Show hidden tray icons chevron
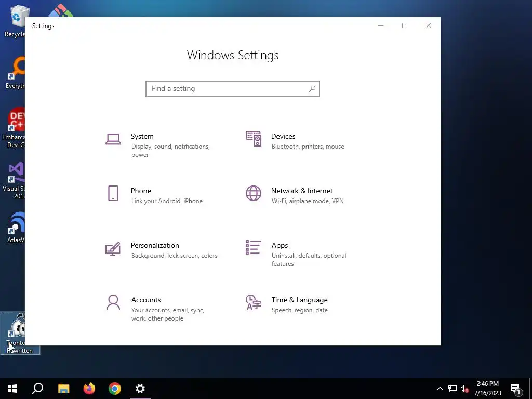532x399 pixels. coord(440,389)
